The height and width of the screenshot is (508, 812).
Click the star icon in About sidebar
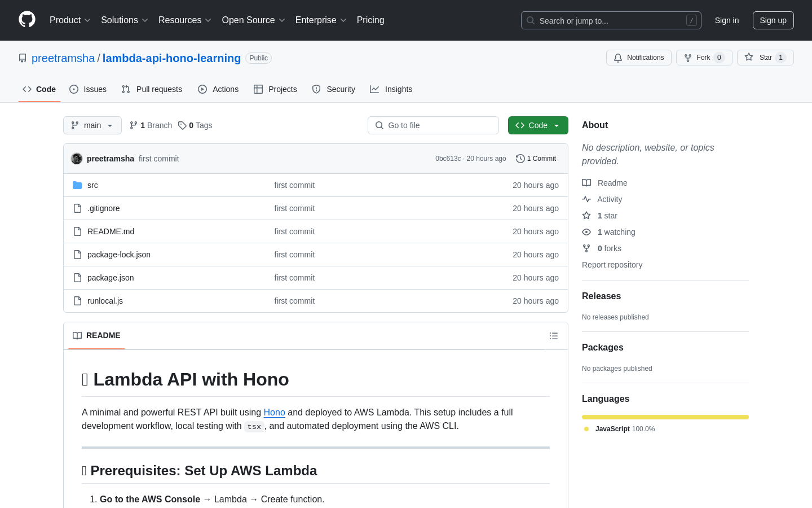point(586,216)
